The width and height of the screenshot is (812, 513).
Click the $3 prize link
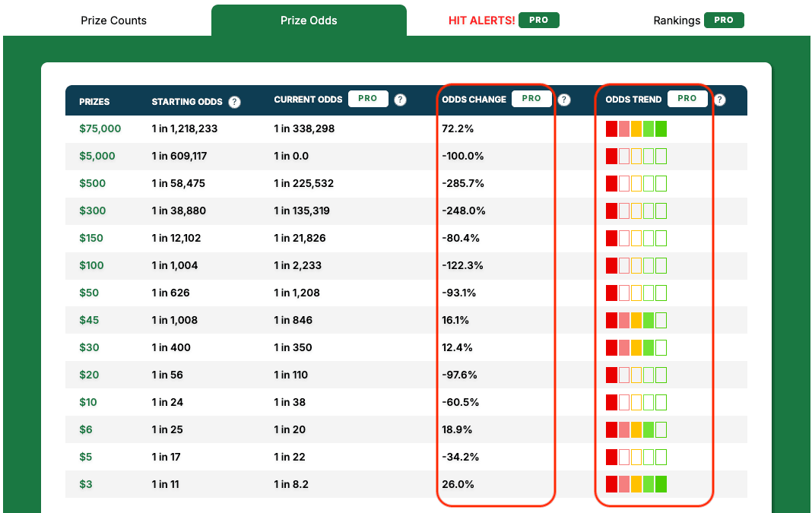click(x=86, y=484)
